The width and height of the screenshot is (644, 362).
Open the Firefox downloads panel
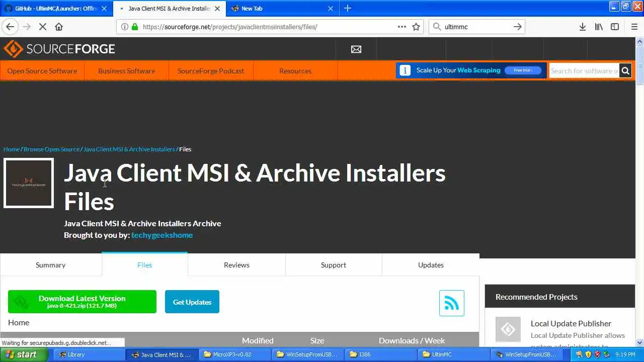click(x=583, y=27)
